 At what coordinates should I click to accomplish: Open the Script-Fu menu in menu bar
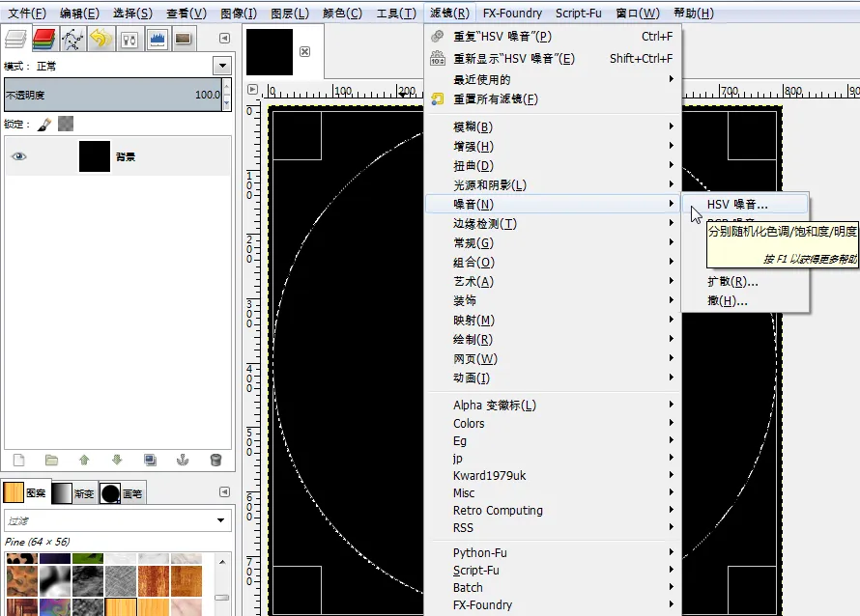578,14
